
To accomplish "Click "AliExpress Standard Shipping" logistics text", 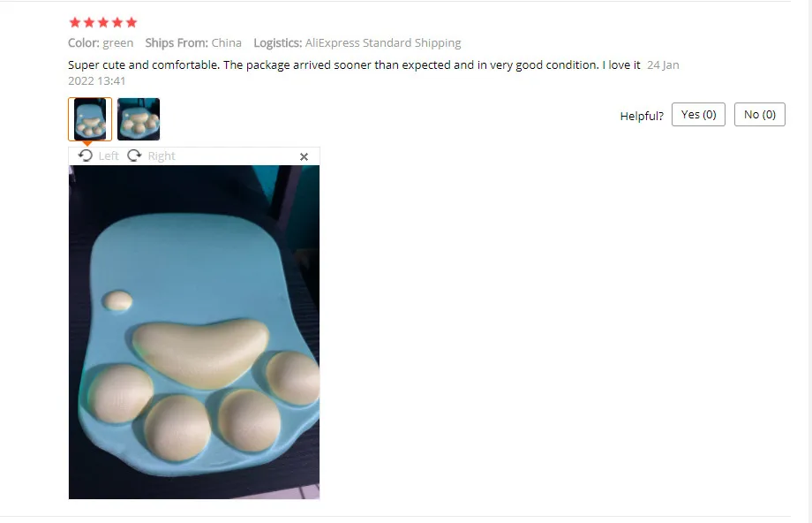I will coord(383,42).
